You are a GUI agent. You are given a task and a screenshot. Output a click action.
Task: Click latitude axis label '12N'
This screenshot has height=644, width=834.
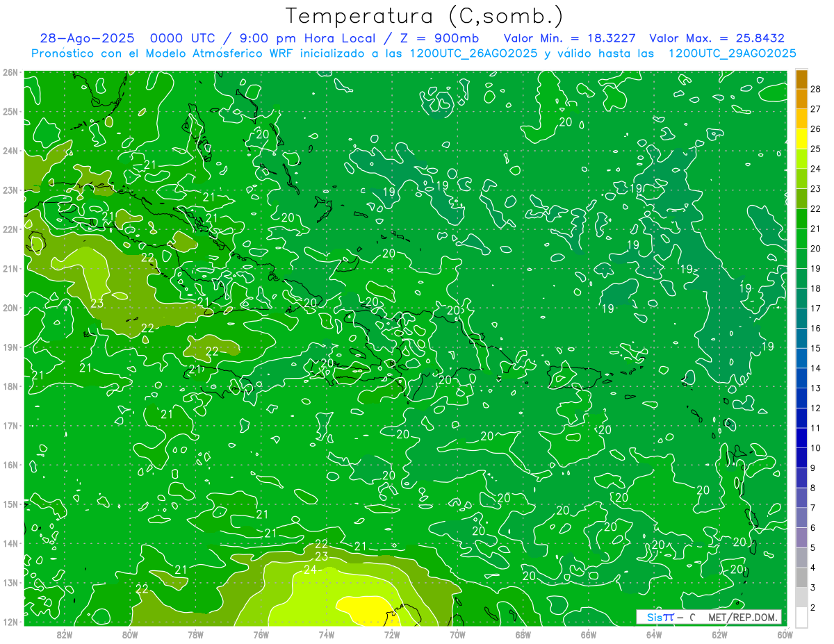tap(10, 622)
